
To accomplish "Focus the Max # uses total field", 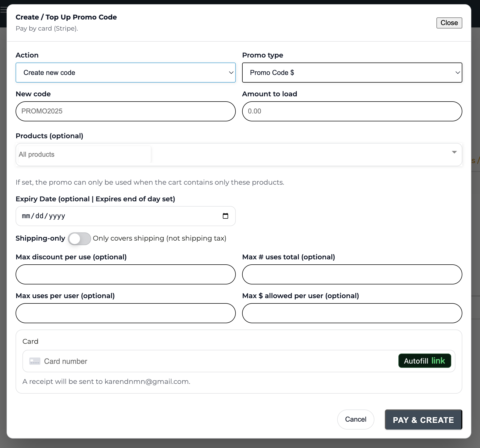I will (x=352, y=274).
